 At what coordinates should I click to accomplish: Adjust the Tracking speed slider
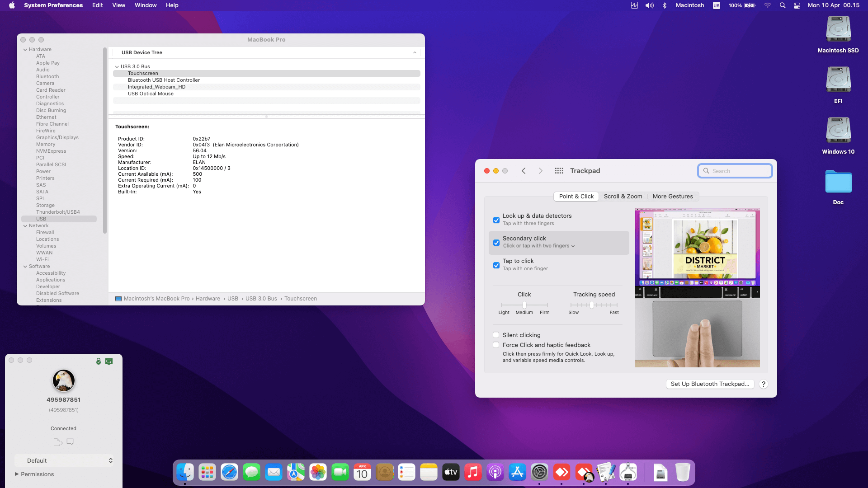pyautogui.click(x=592, y=305)
